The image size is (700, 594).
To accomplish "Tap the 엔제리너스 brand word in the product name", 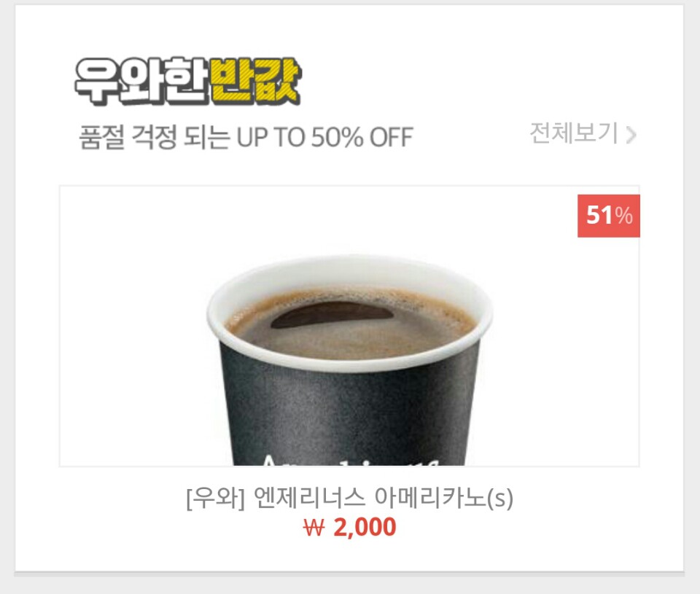I will click(309, 497).
